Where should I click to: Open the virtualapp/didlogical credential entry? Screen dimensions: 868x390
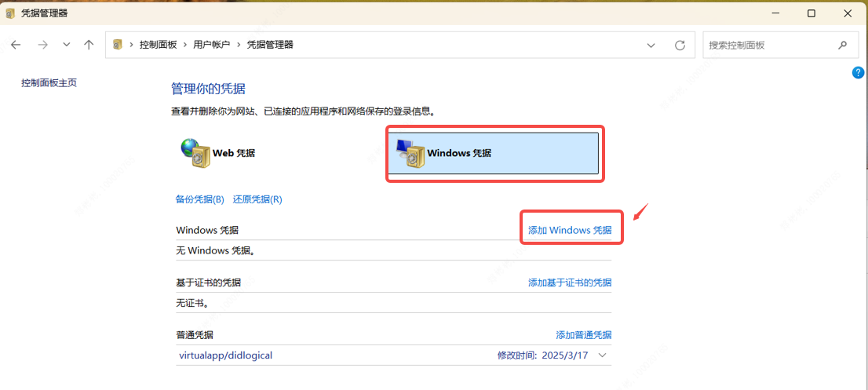394,355
